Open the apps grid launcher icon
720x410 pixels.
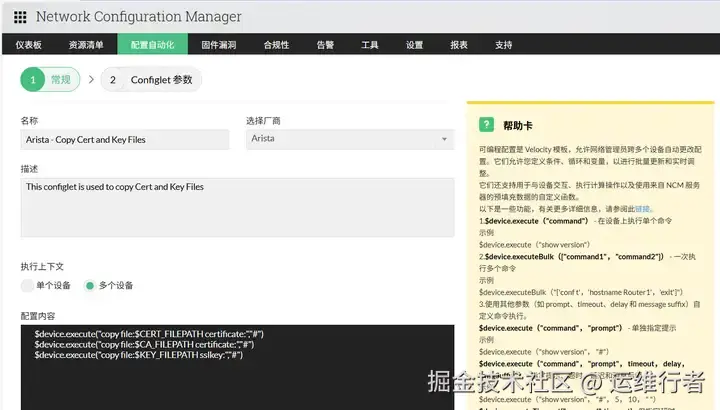[x=20, y=17]
